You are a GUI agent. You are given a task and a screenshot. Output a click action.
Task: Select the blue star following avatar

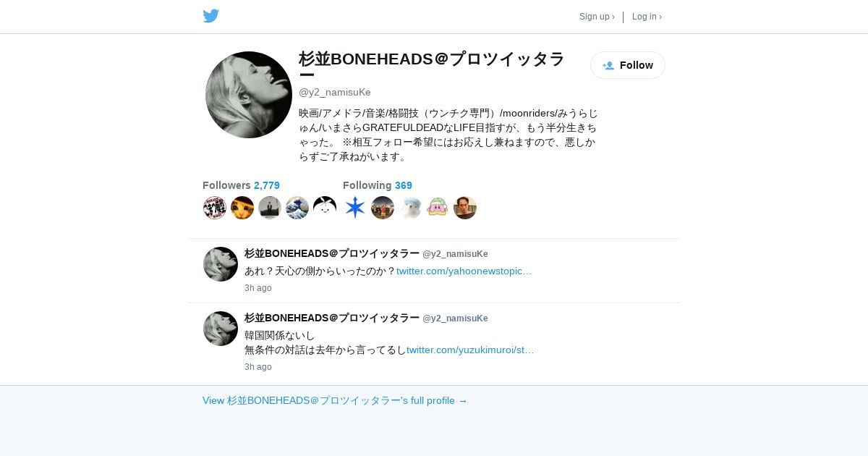pos(355,208)
